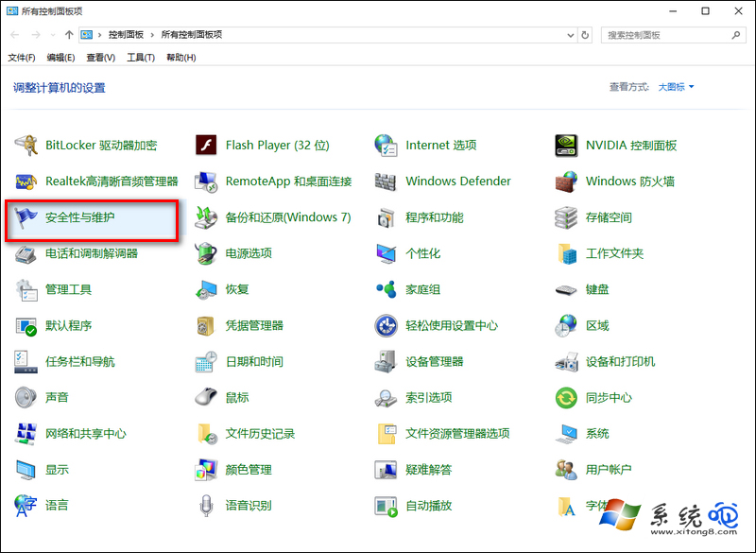Click the 区域 globe-clock icon
The width and height of the screenshot is (756, 553).
click(x=566, y=326)
